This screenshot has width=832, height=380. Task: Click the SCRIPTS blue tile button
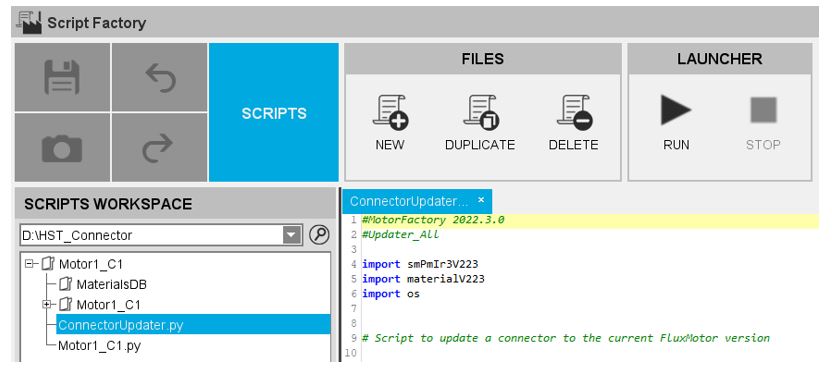tap(274, 113)
